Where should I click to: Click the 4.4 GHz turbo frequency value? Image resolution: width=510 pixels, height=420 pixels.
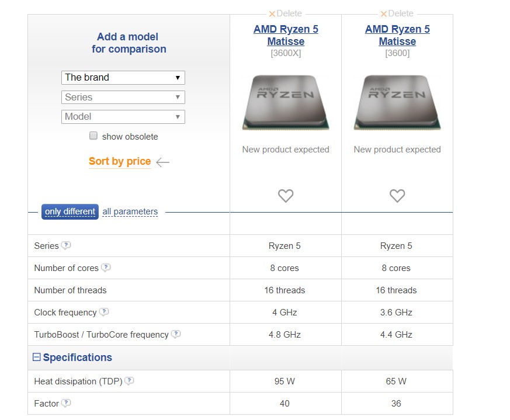(x=396, y=335)
